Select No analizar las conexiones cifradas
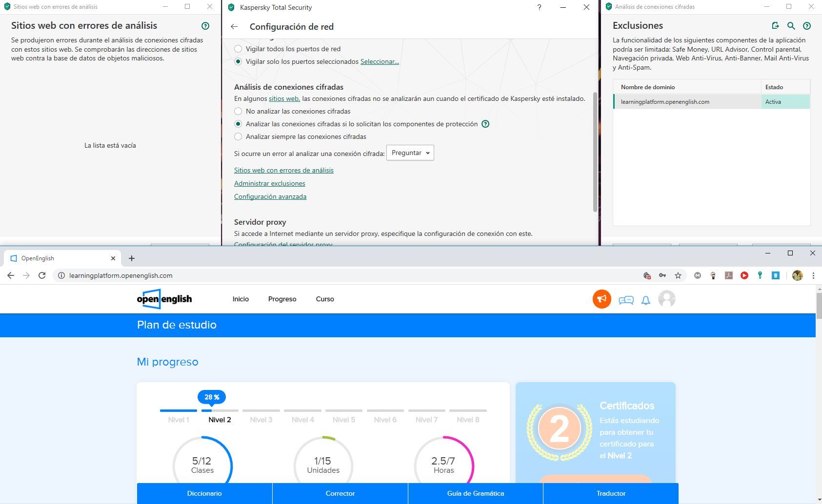The width and height of the screenshot is (822, 504). (x=238, y=111)
